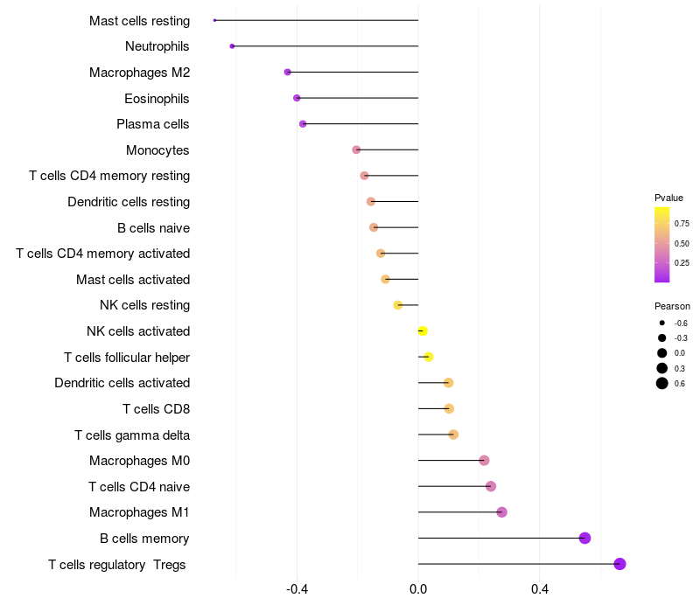Click the Macrophages M2 data point
Viewport: 700px width, 612px height.
pyautogui.click(x=288, y=72)
